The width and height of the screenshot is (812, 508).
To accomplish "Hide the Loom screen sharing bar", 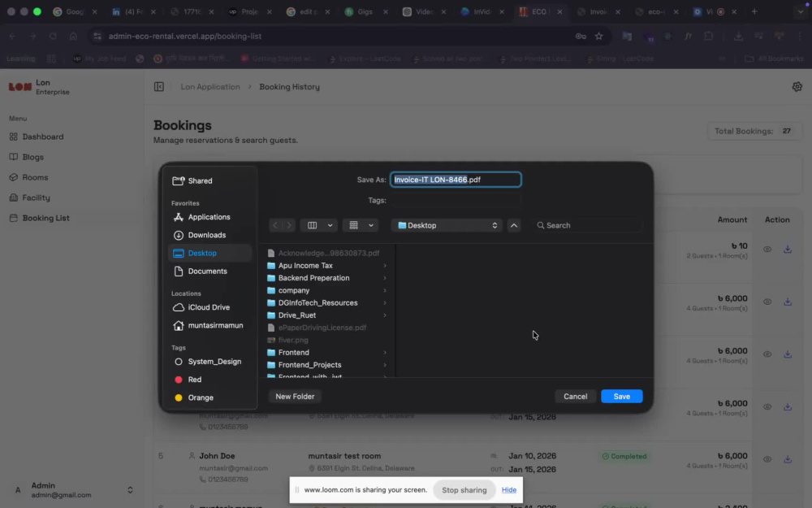I will 508,490.
